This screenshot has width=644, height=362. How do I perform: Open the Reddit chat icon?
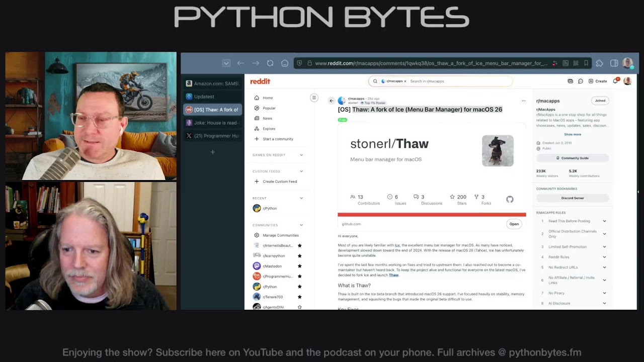580,81
